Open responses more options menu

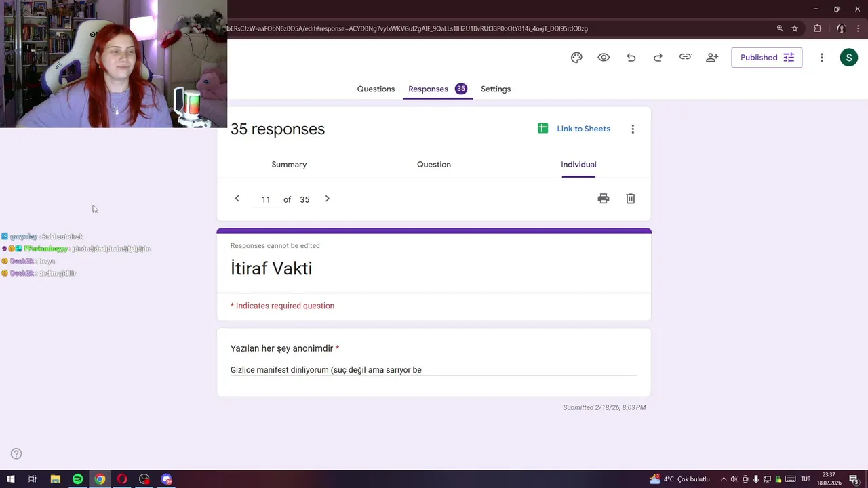(633, 129)
